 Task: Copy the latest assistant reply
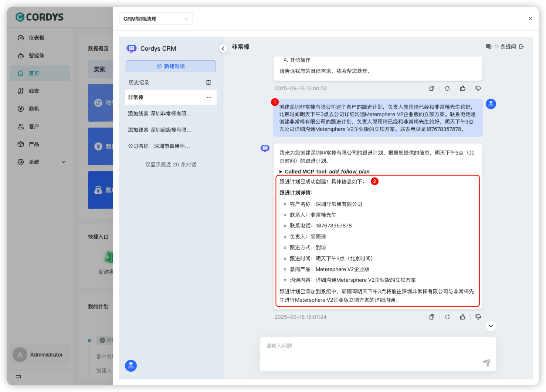point(431,317)
